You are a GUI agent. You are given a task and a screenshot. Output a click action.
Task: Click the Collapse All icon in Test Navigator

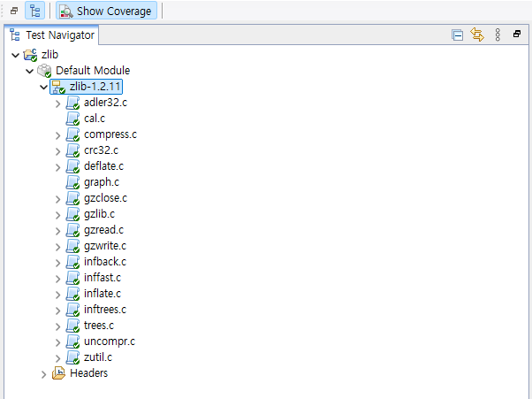point(458,35)
